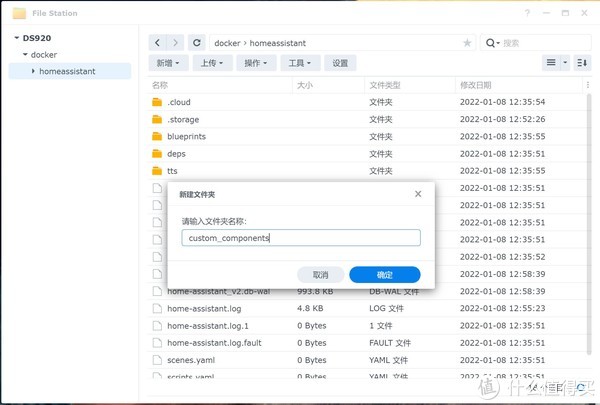Close the new folder dialog

418,194
